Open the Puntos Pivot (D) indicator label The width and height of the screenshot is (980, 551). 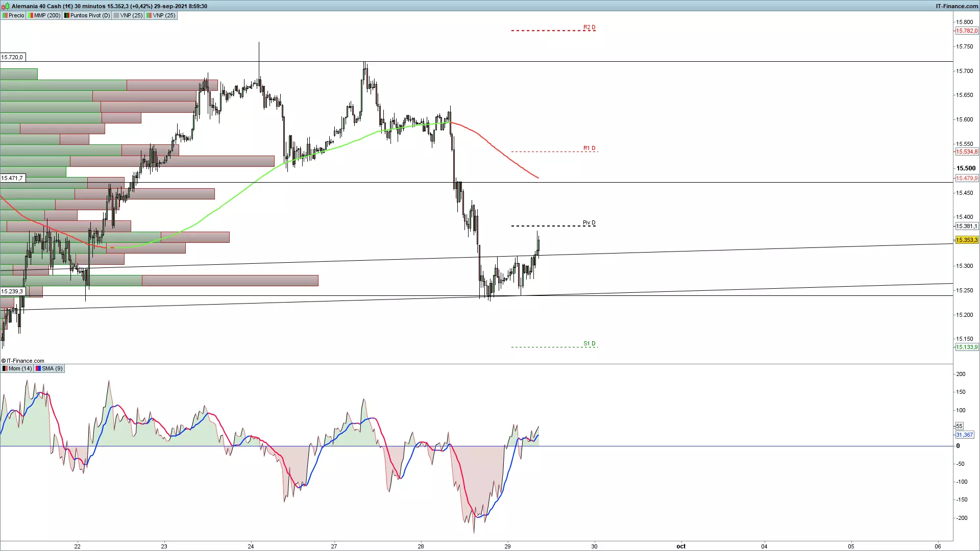pyautogui.click(x=87, y=15)
